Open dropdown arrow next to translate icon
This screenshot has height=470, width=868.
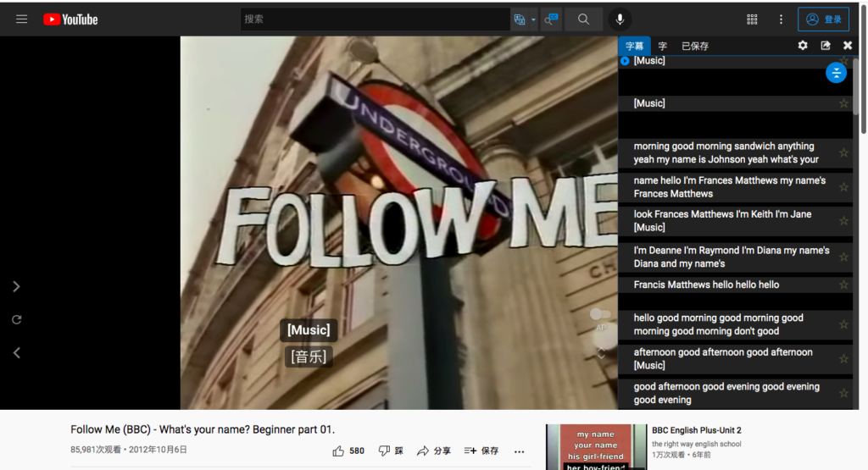pos(534,19)
